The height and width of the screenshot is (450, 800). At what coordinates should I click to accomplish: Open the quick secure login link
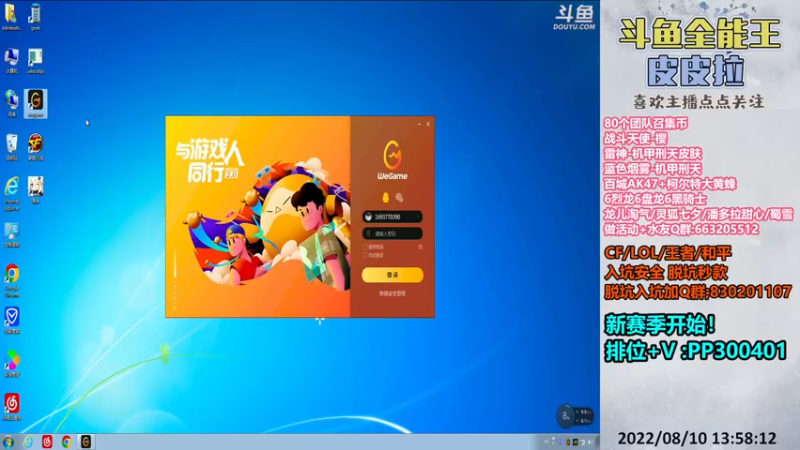click(x=392, y=293)
